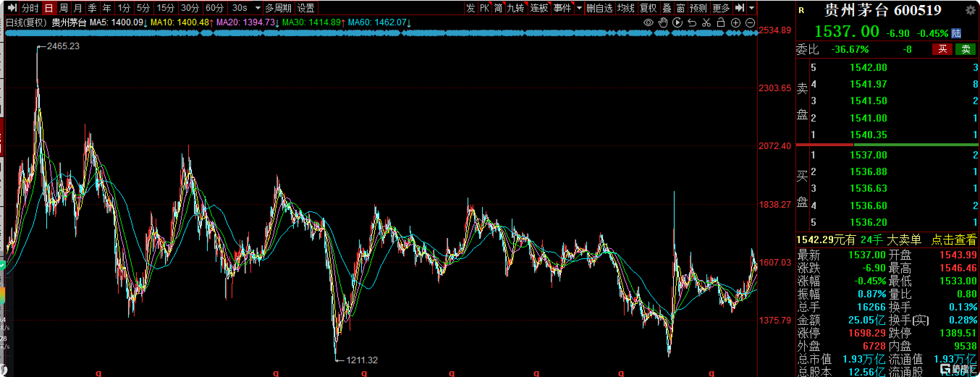Click the R badge beside stock name
Viewport: 980px width, 377px height.
click(802, 10)
